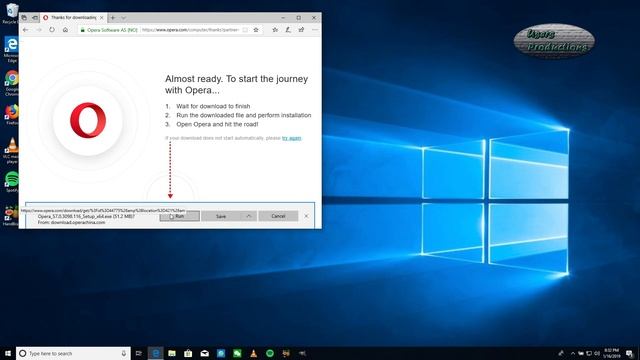
Task: Refresh the Opera download page
Action: [52, 30]
